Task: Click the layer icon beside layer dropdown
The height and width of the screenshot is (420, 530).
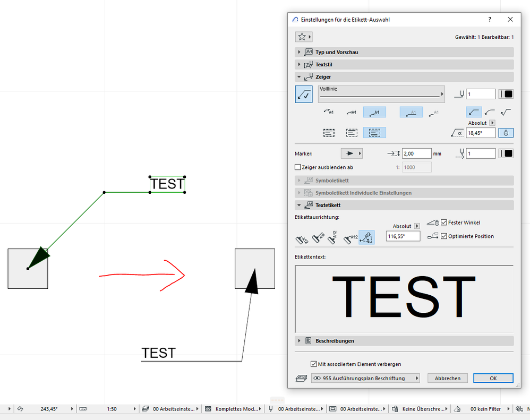Action: (x=301, y=378)
